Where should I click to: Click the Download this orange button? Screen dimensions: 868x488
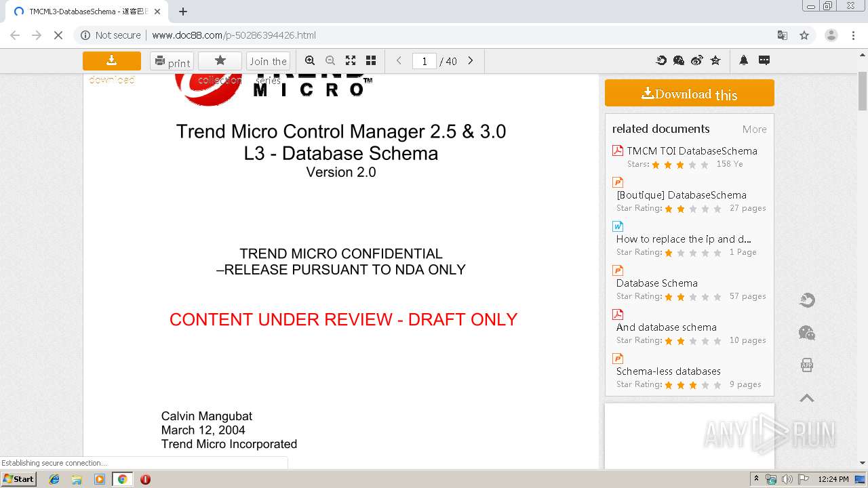pos(690,93)
